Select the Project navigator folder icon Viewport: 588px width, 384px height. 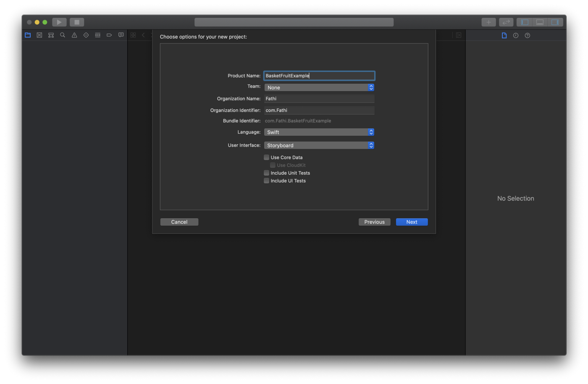(x=28, y=35)
